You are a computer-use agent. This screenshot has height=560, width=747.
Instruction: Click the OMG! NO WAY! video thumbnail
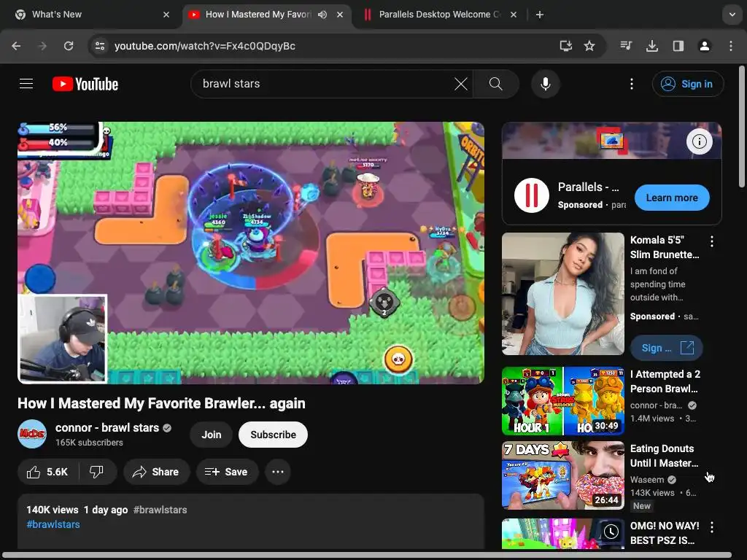point(563,534)
